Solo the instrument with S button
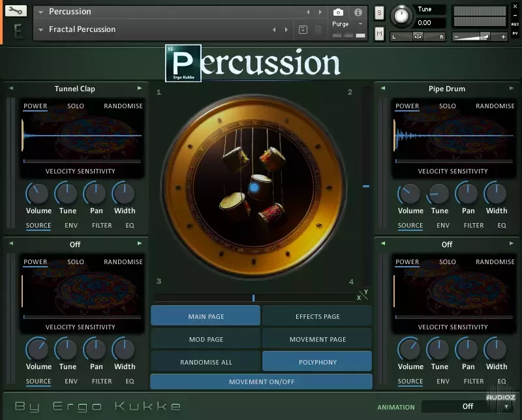The height and width of the screenshot is (420, 522). click(x=379, y=13)
